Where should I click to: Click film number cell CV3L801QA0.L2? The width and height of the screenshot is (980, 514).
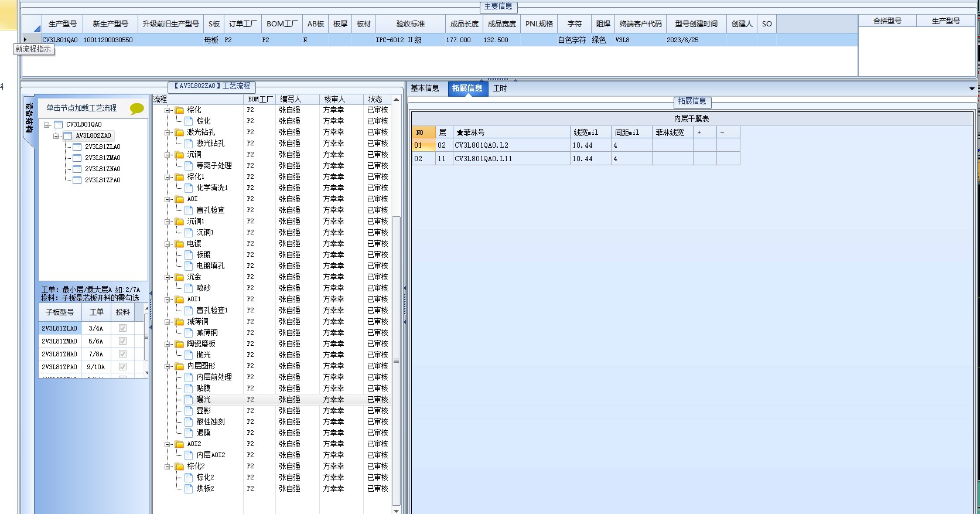[x=511, y=145]
